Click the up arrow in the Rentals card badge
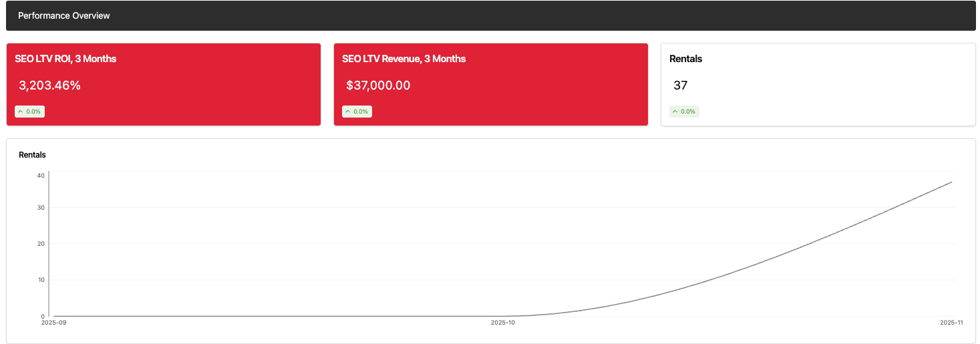Screen dimensions: 980x344 [x=675, y=112]
